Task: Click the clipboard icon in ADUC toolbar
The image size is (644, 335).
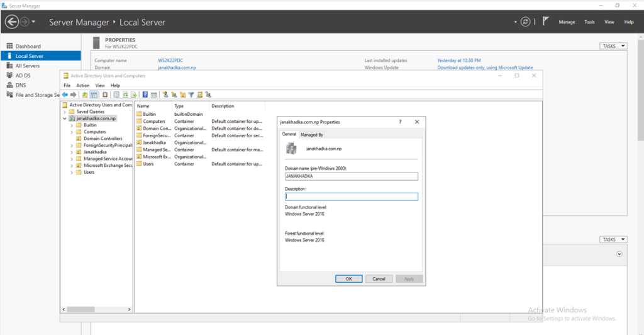Action: pos(105,94)
